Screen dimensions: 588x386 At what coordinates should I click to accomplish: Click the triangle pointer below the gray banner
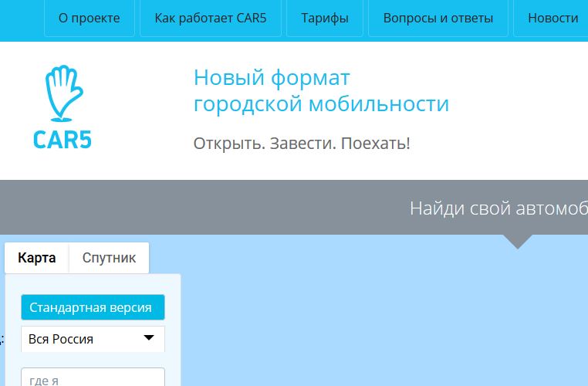pos(518,242)
